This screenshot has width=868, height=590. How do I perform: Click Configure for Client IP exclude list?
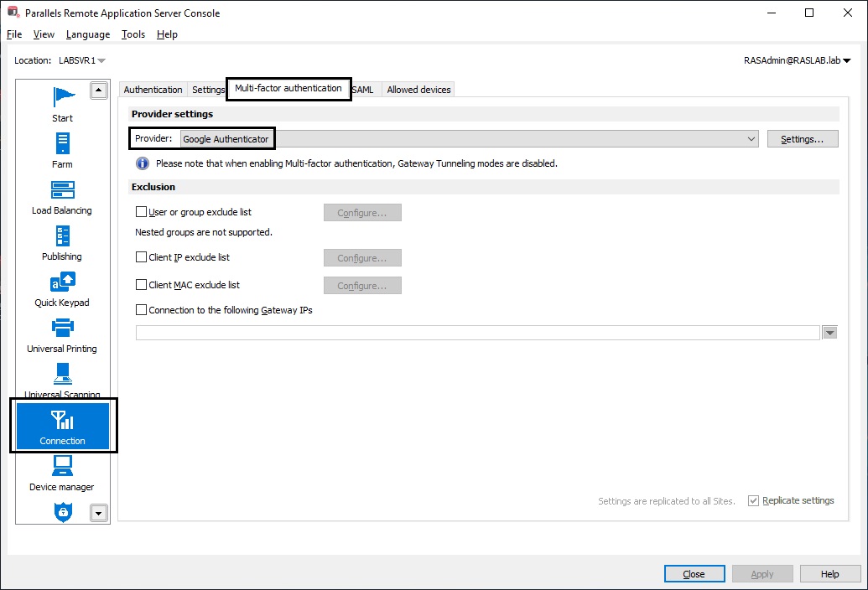click(x=362, y=258)
